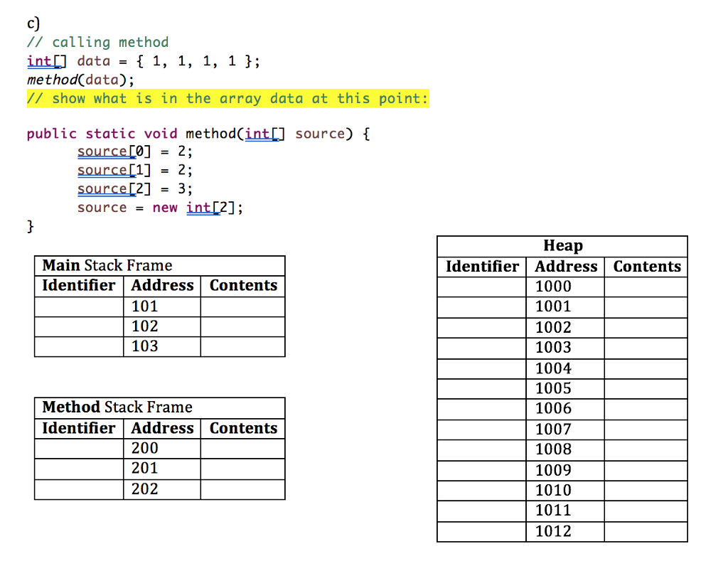Click the empty Identifier cell beside 200
The width and height of the screenshot is (728, 581).
click(78, 448)
